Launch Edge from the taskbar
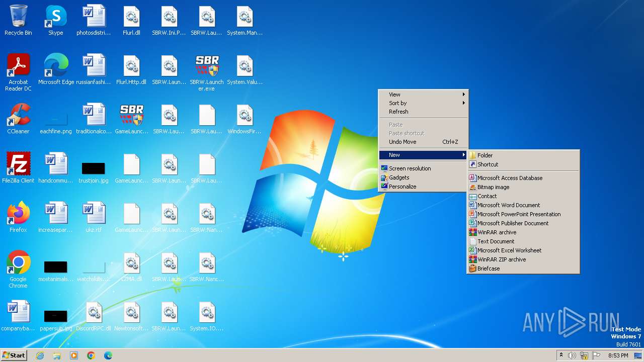The height and width of the screenshot is (362, 644). (x=108, y=355)
